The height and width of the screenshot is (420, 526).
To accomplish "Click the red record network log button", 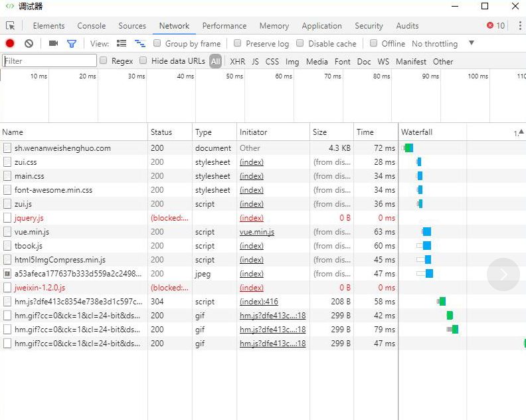I will click(10, 44).
